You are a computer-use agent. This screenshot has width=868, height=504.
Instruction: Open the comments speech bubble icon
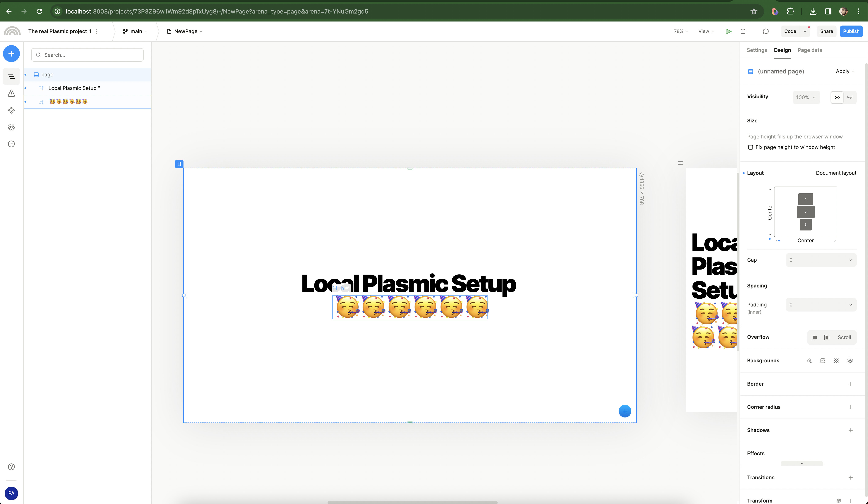[765, 31]
